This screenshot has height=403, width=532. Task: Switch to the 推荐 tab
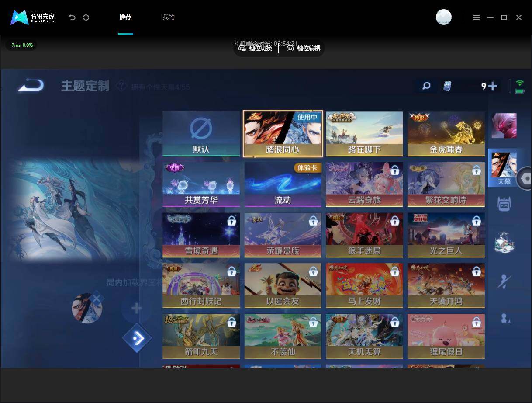125,17
